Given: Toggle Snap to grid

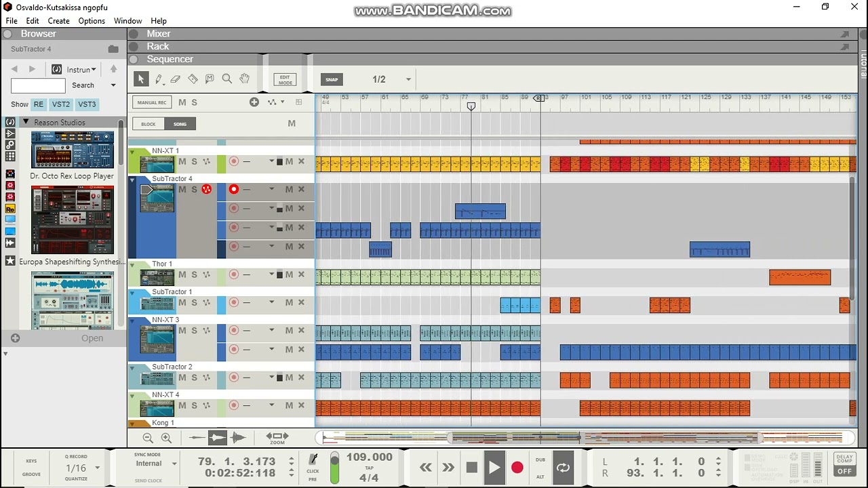Looking at the screenshot, I should point(332,79).
